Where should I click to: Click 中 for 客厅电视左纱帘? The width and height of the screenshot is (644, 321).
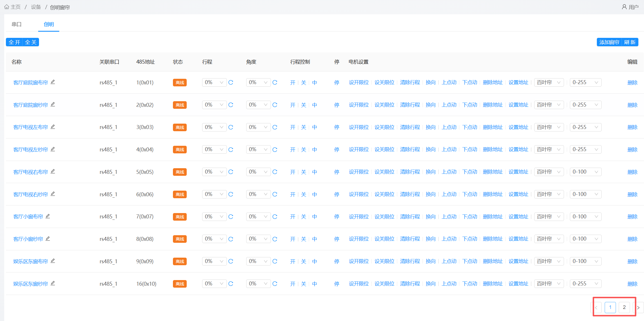click(315, 149)
